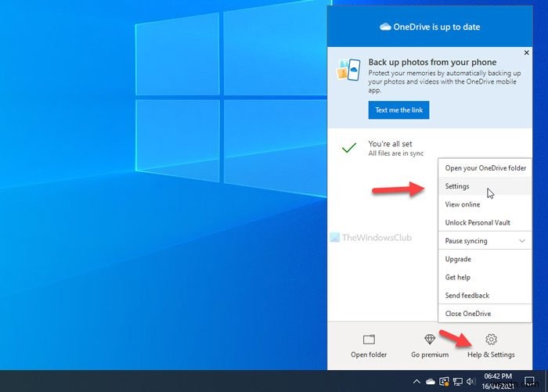Select Unlock Personal Vault
Viewport: 548px width, 392px height.
(485, 222)
